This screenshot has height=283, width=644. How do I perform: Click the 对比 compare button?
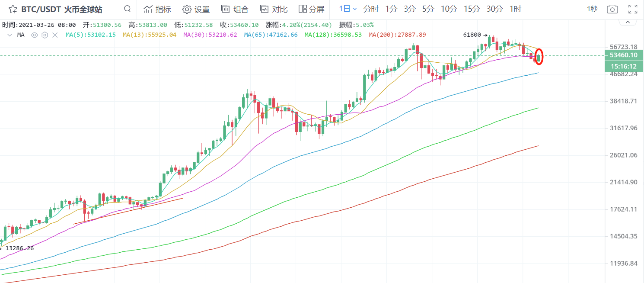click(x=274, y=9)
